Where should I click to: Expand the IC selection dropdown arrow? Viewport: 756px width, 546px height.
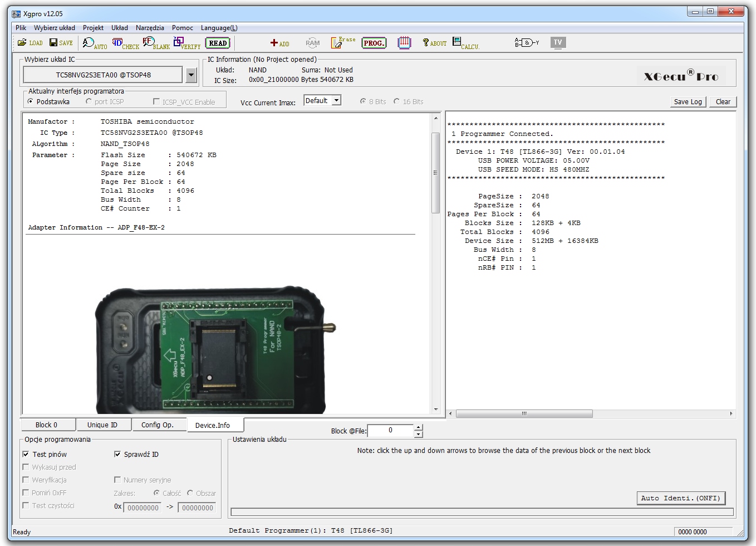point(192,75)
